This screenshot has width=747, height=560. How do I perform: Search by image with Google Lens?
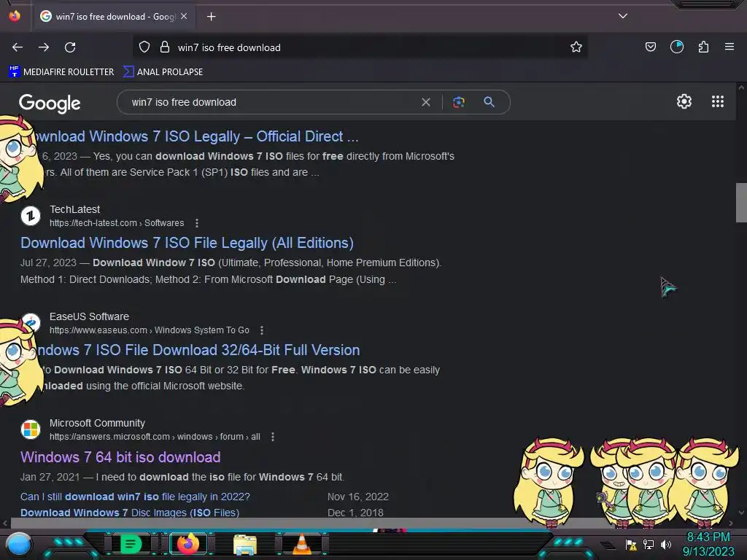point(459,102)
